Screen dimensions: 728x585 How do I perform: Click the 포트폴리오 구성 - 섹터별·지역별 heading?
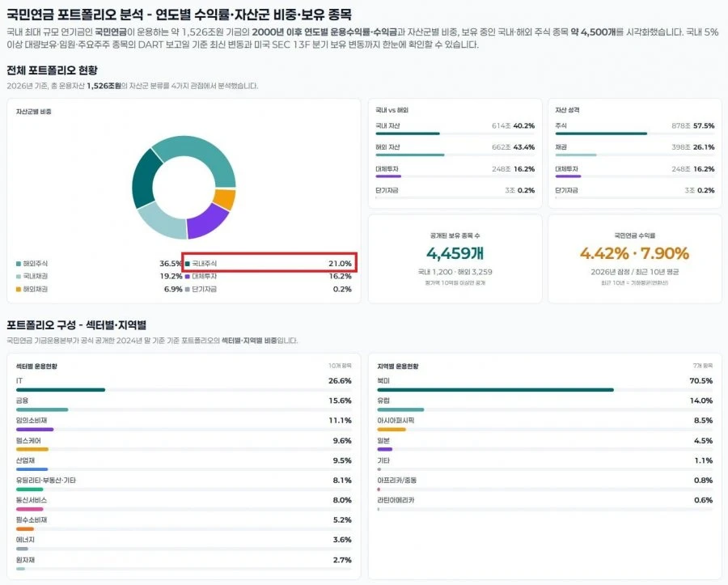click(77, 325)
